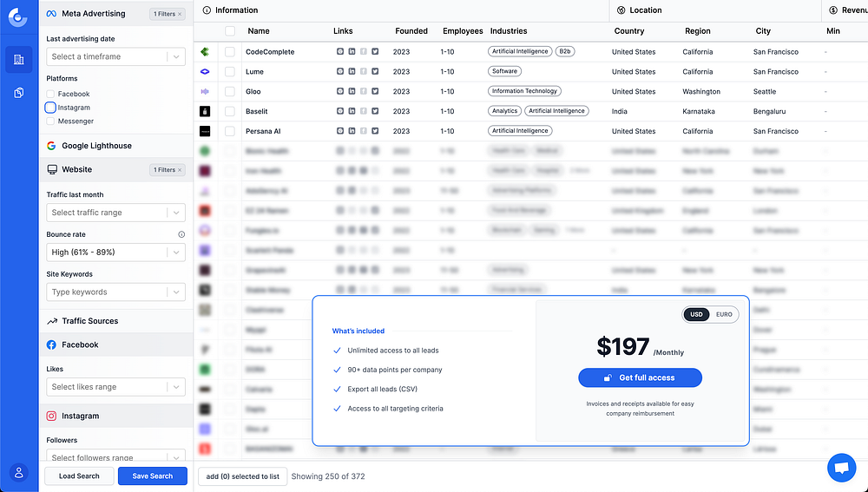
Task: Select the Lume row checkbox
Action: (230, 71)
